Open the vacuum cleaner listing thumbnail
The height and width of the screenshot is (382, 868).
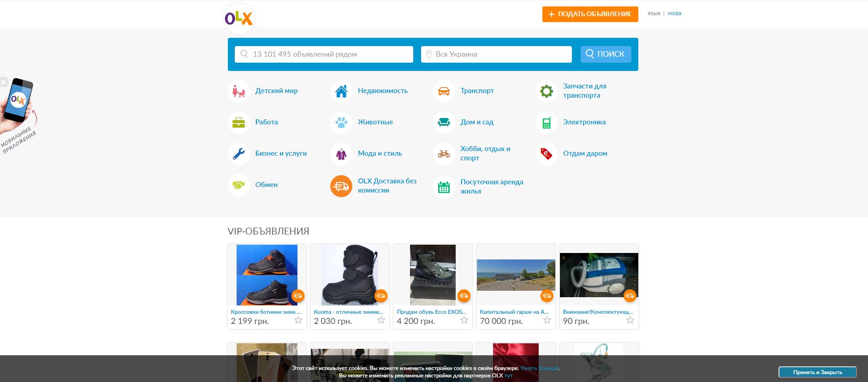pyautogui.click(x=599, y=275)
